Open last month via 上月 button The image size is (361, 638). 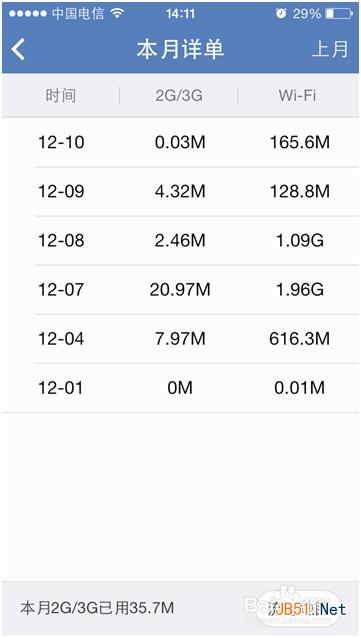coord(330,49)
